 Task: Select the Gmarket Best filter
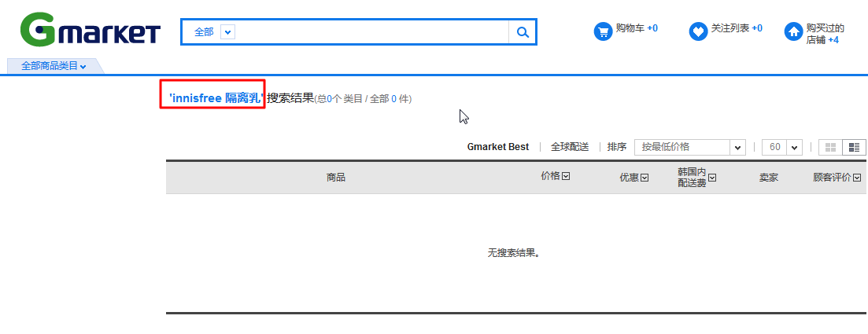(497, 147)
